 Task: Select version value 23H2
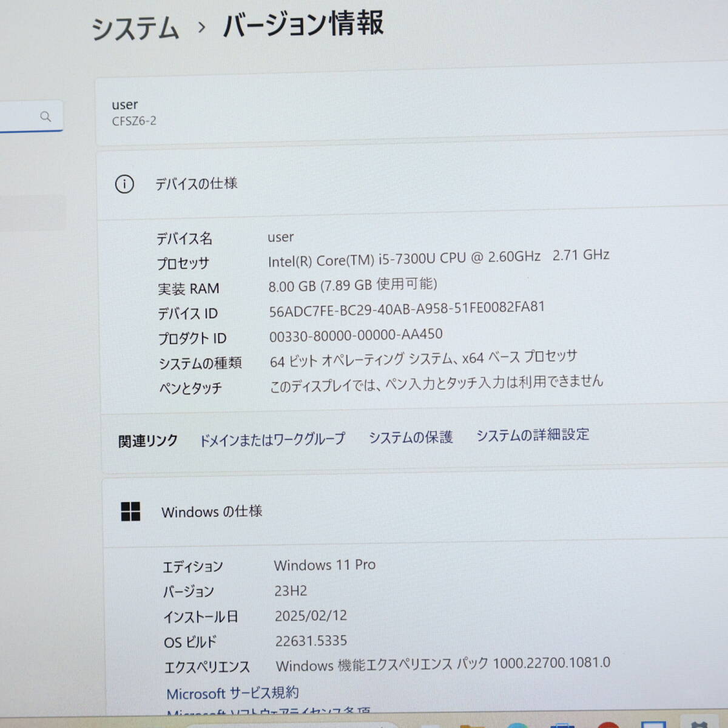(291, 590)
